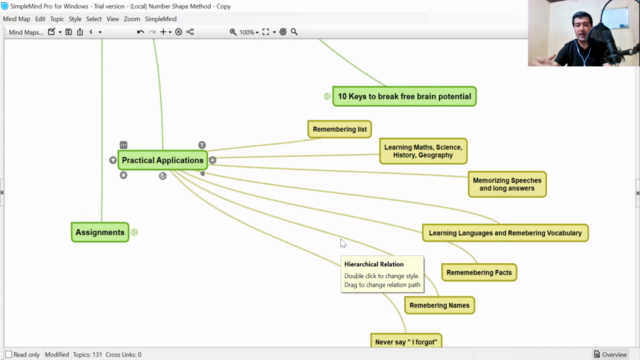Click the Redo arrow
This screenshot has height=360, width=640.
tap(152, 32)
